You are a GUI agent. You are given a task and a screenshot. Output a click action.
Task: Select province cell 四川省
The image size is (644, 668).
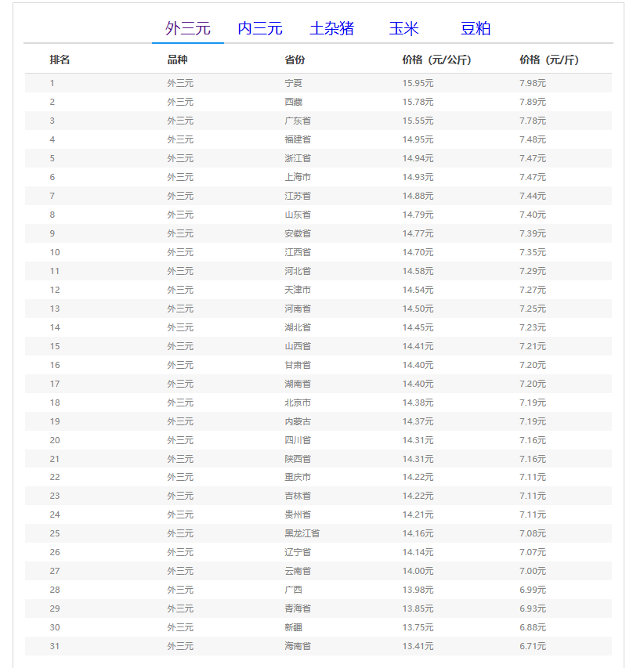pos(298,440)
